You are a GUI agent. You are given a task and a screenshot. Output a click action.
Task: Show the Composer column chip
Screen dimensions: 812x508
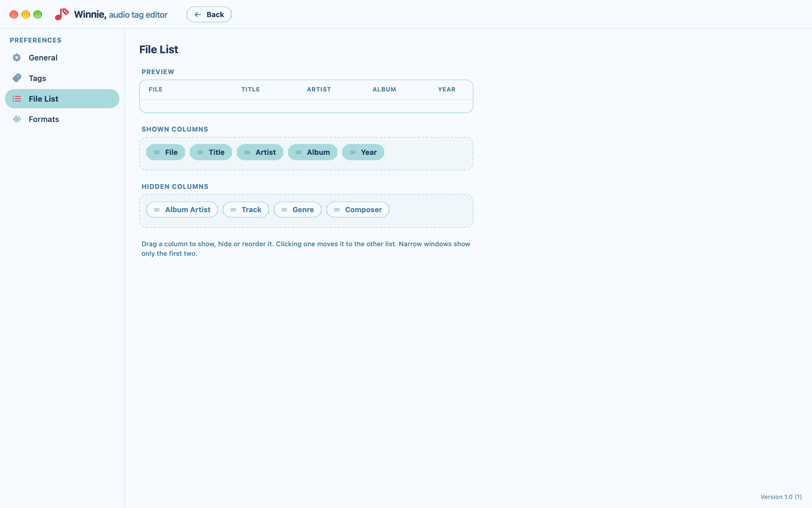358,210
